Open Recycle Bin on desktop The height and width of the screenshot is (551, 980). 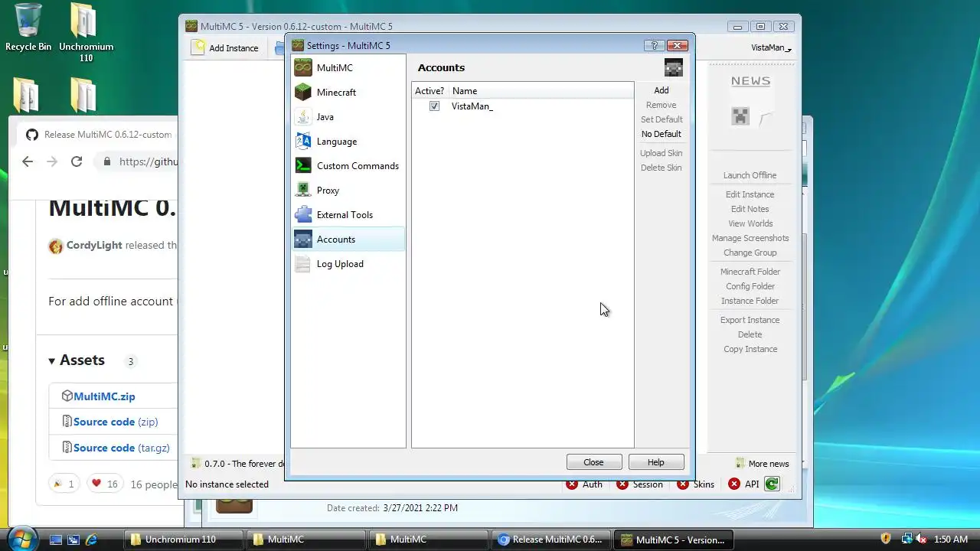(x=28, y=28)
